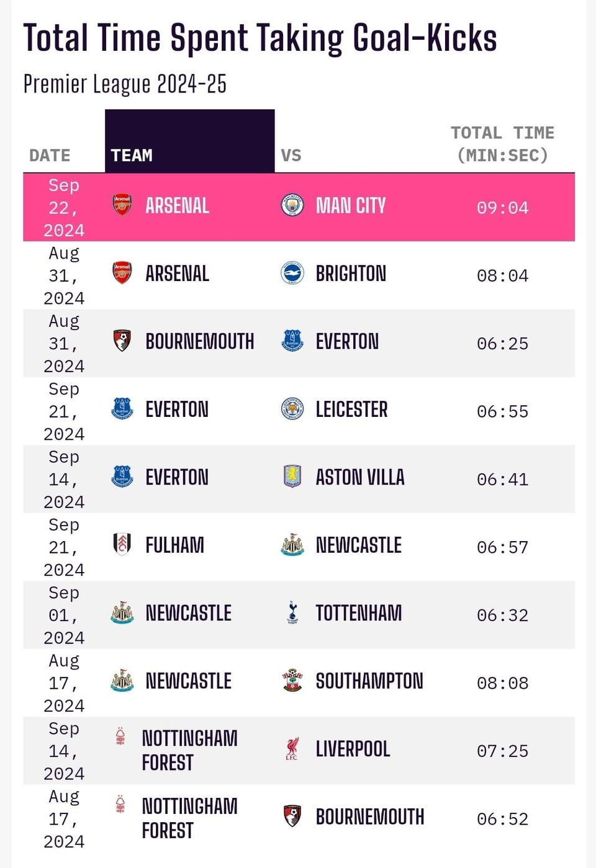This screenshot has height=868, width=596.
Task: Sort by the DATE column header
Action: point(50,155)
